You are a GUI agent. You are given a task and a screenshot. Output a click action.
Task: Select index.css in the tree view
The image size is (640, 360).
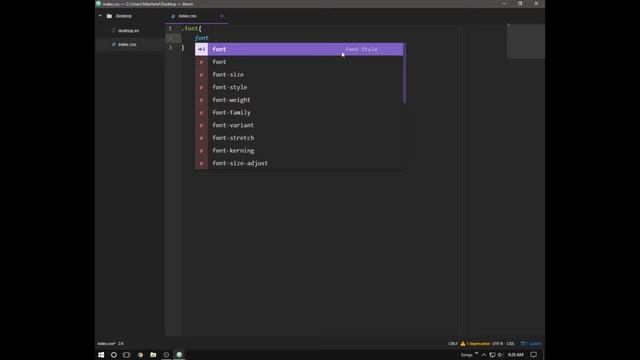[127, 44]
